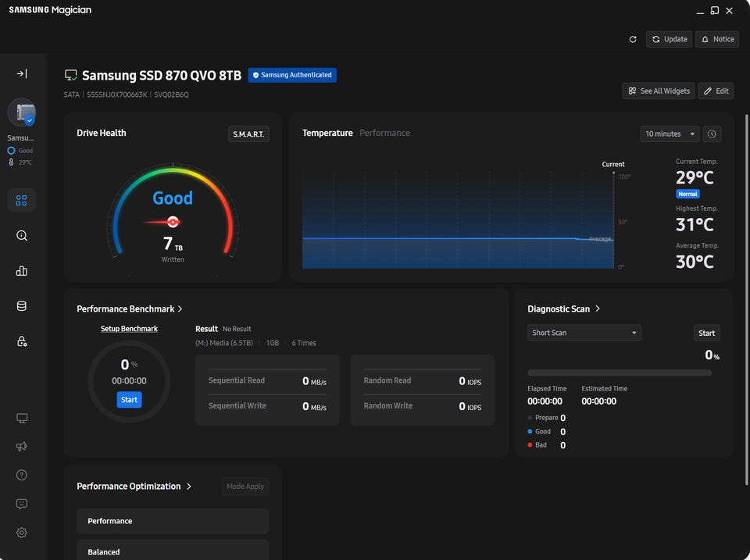Open the data management database icon

point(22,306)
